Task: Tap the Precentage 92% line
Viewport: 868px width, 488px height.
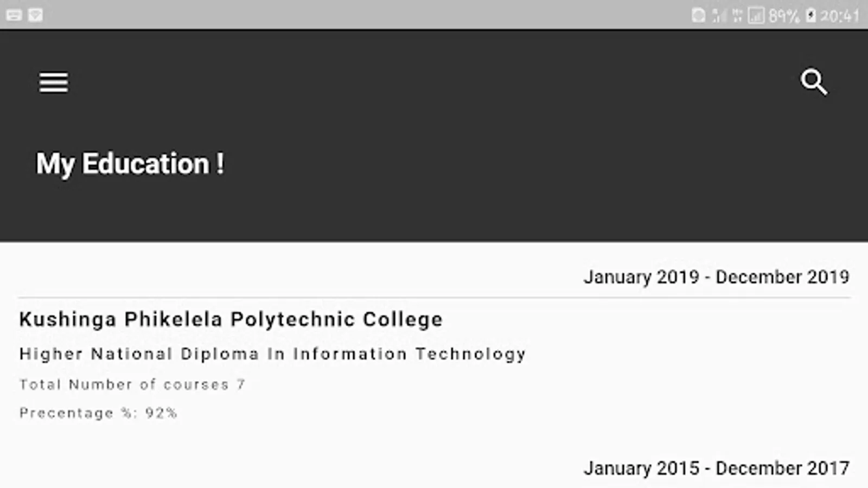Action: (x=98, y=413)
